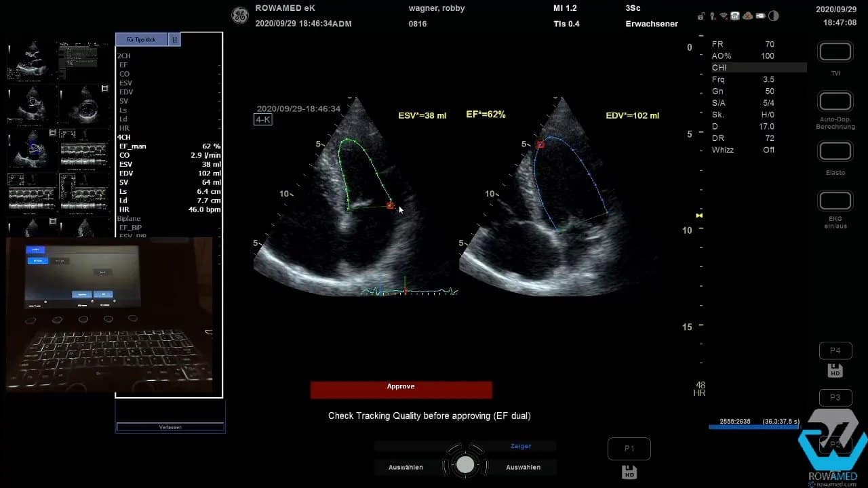
Task: Click the 4-K view label
Action: click(x=263, y=120)
